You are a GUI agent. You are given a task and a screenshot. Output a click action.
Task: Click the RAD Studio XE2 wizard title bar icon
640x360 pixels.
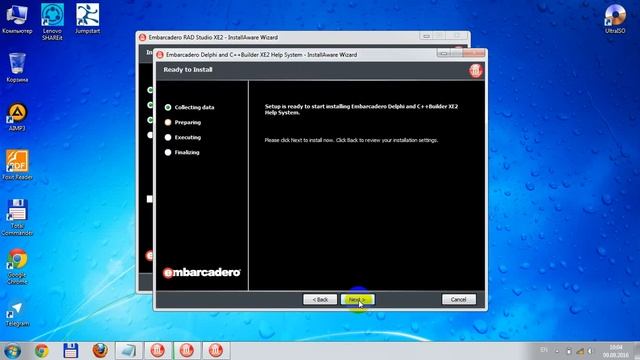[x=142, y=37]
